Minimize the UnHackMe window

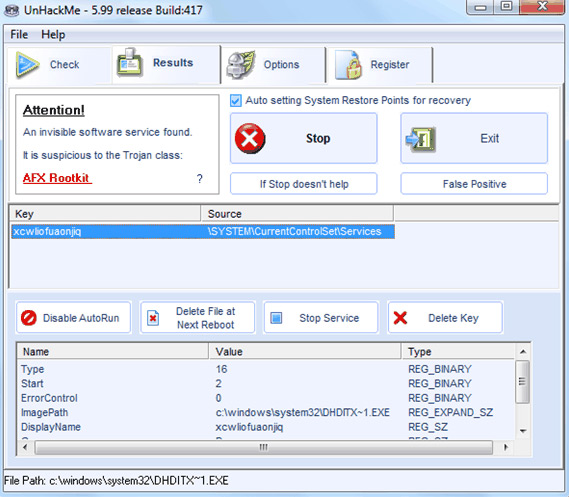click(x=481, y=7)
